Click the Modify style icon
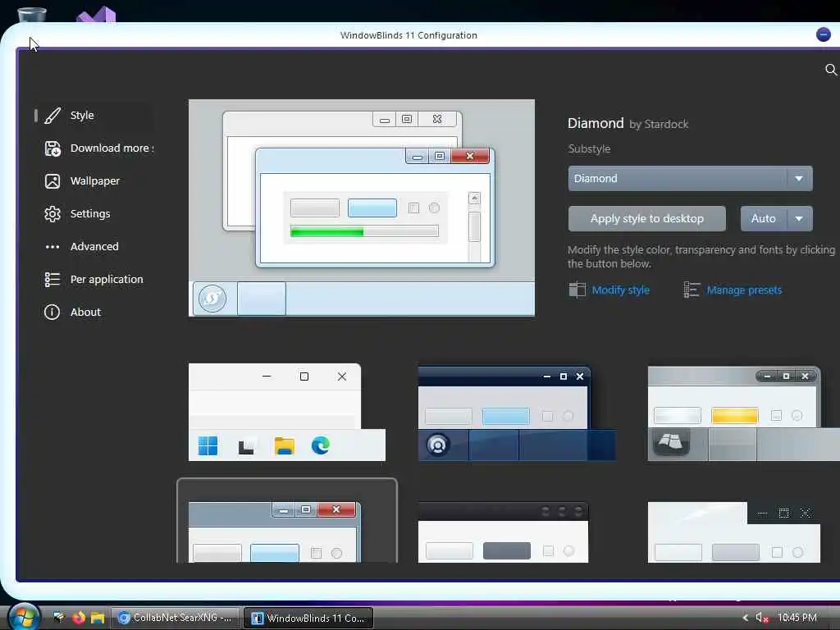The height and width of the screenshot is (630, 840). 577,290
